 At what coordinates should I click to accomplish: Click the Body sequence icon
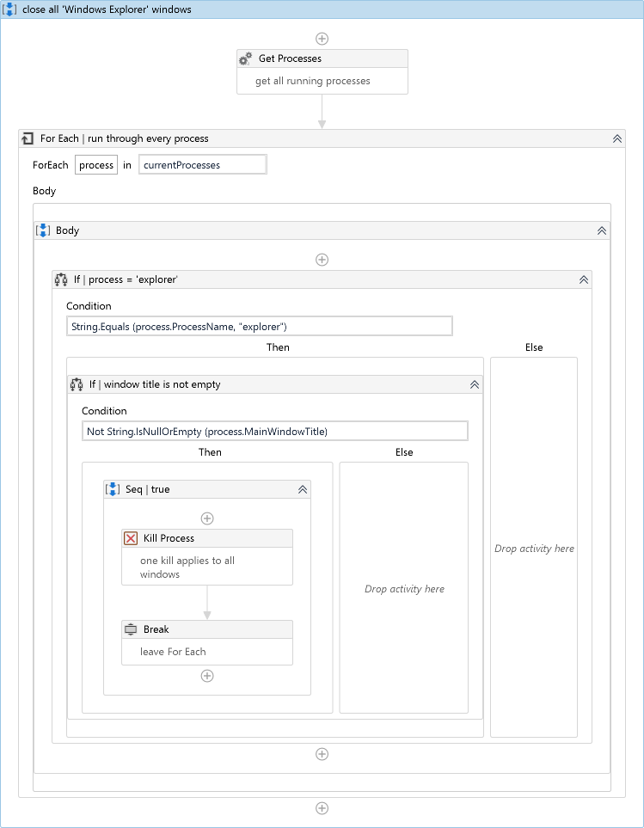(x=43, y=230)
